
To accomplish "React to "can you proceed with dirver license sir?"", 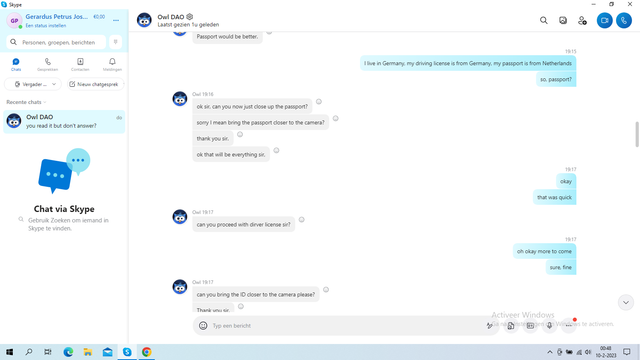I will pyautogui.click(x=302, y=220).
